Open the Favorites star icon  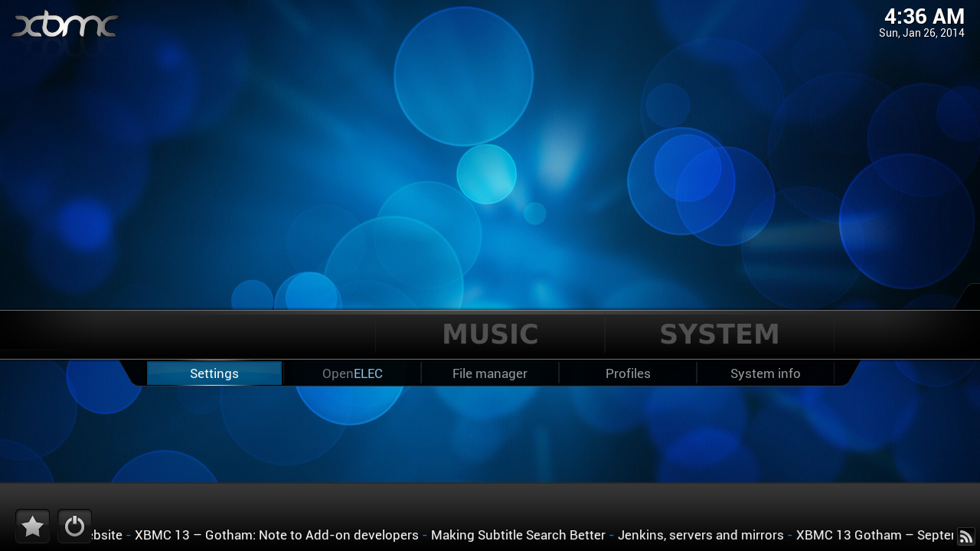32,526
